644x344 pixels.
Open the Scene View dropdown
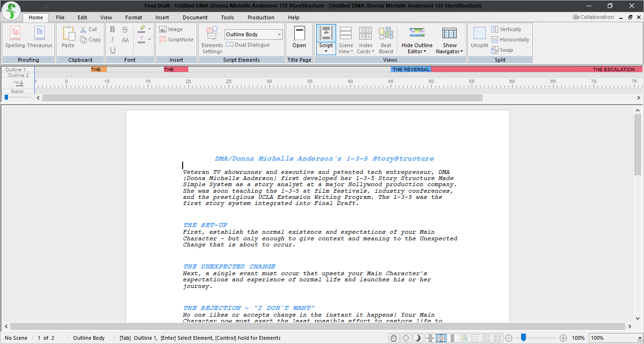(346, 40)
